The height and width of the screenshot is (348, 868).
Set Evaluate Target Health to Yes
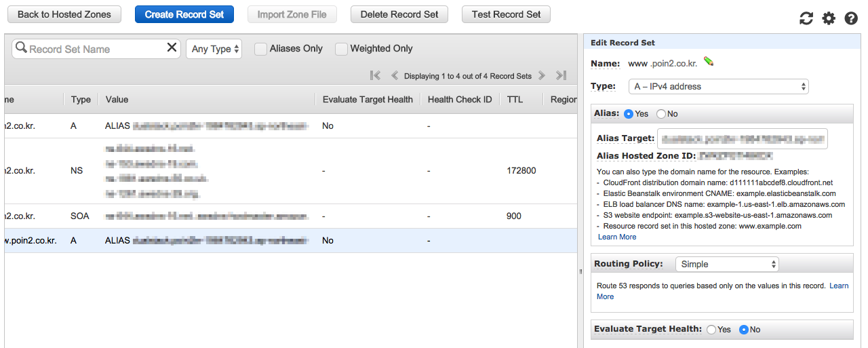pos(711,330)
